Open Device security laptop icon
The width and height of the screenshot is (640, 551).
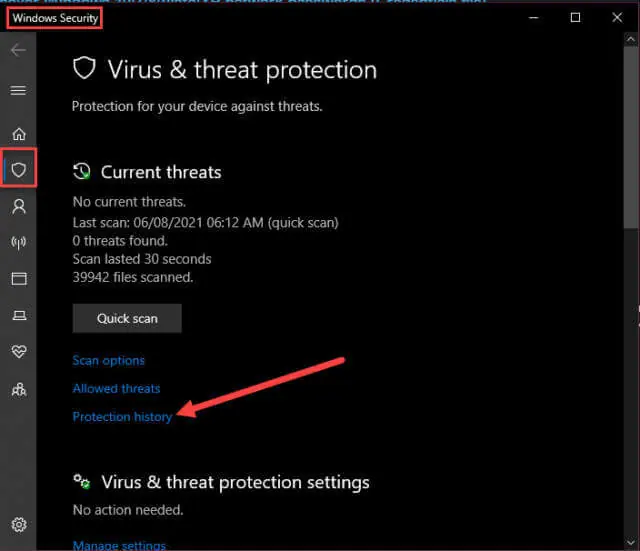19,315
